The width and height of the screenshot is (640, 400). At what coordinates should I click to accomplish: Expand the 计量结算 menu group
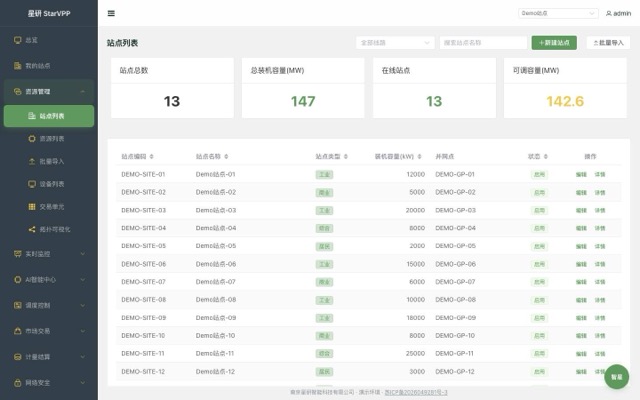pyautogui.click(x=49, y=357)
